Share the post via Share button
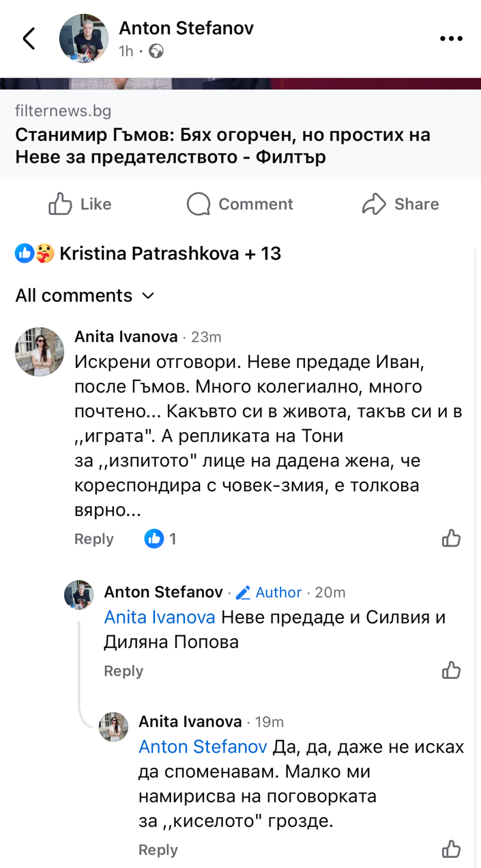The width and height of the screenshot is (481, 868). (x=400, y=204)
